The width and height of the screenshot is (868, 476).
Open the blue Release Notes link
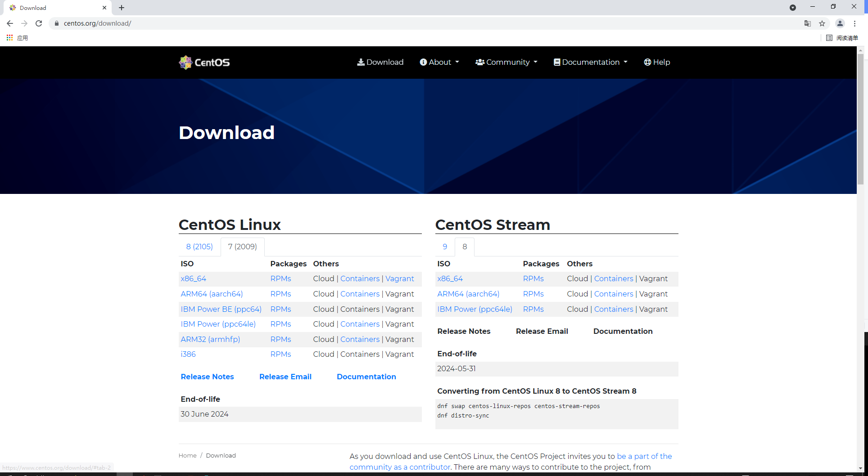point(207,377)
